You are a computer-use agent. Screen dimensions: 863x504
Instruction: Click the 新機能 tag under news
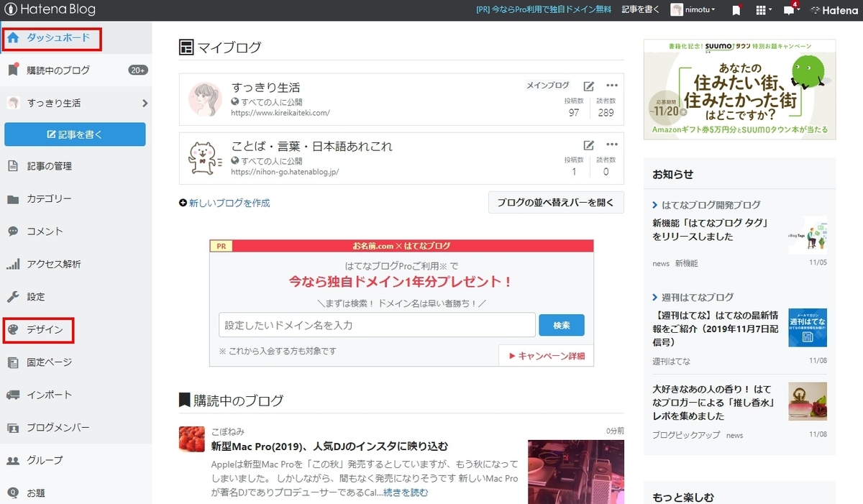pyautogui.click(x=686, y=264)
